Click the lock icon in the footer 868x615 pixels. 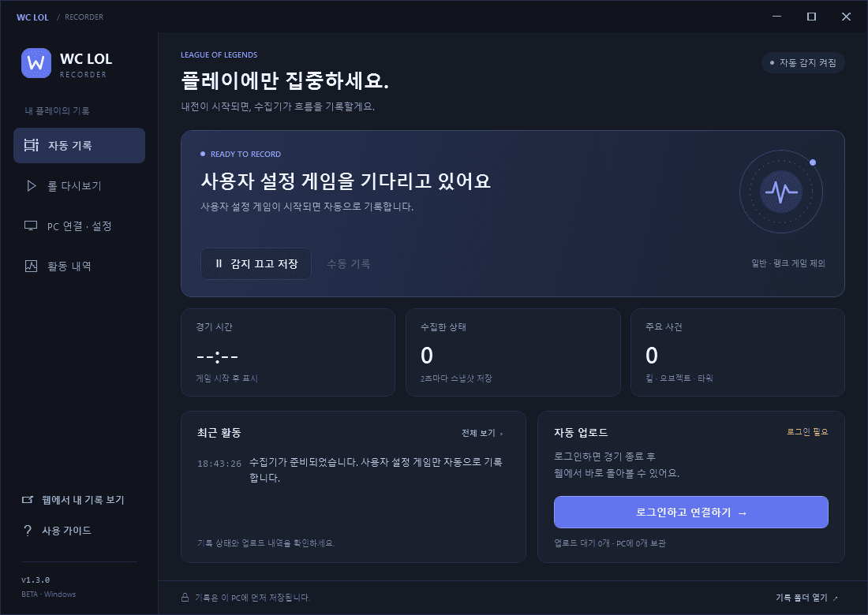pyautogui.click(x=185, y=598)
